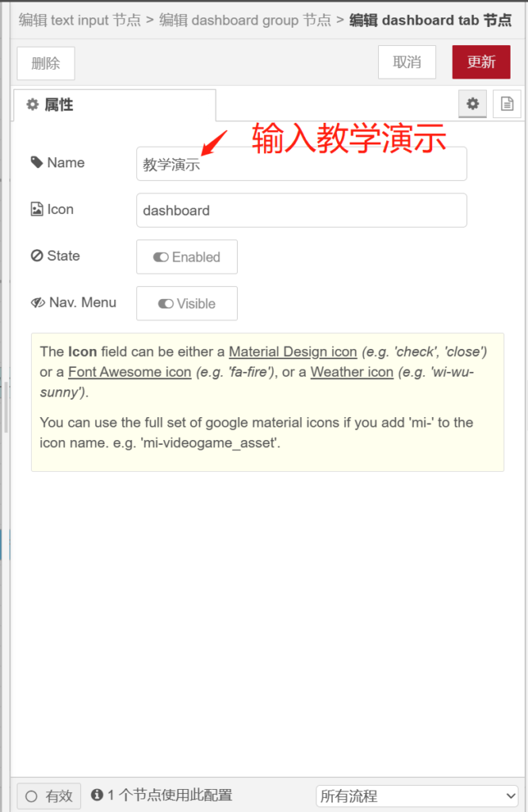
Task: Open the 所有流程 scope dropdown
Action: tap(417, 795)
